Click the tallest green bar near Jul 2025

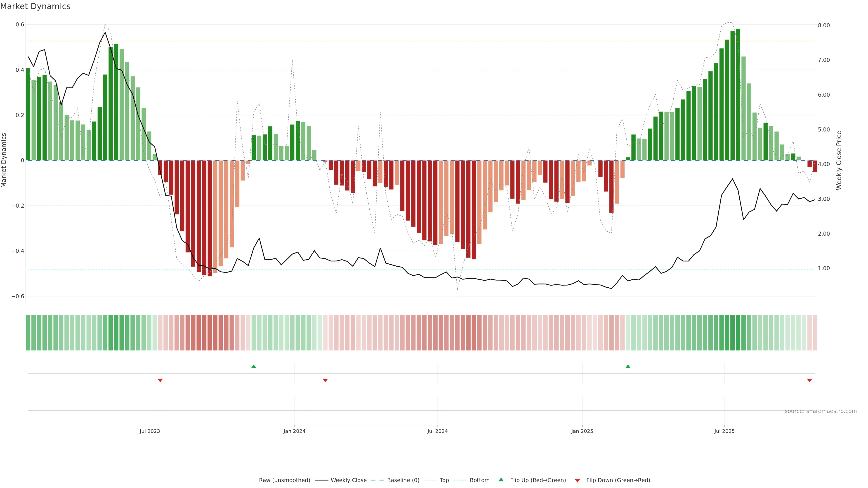tap(738, 94)
